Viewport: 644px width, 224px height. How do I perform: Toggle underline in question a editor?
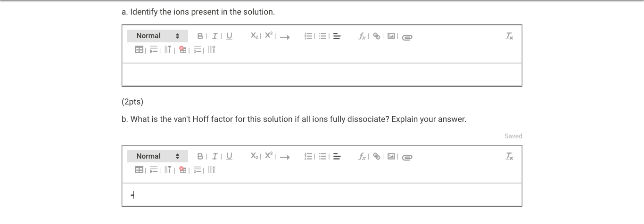(x=229, y=36)
